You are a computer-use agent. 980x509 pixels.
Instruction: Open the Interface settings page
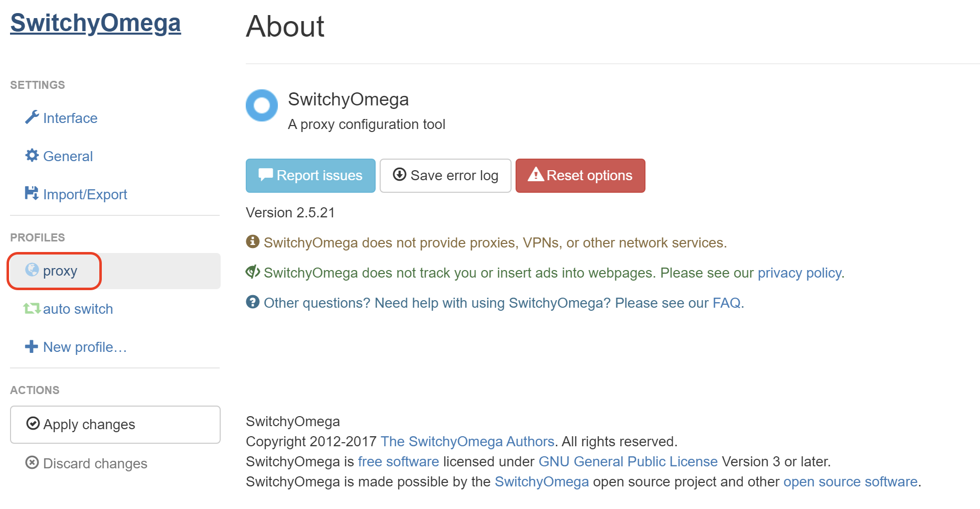point(70,118)
